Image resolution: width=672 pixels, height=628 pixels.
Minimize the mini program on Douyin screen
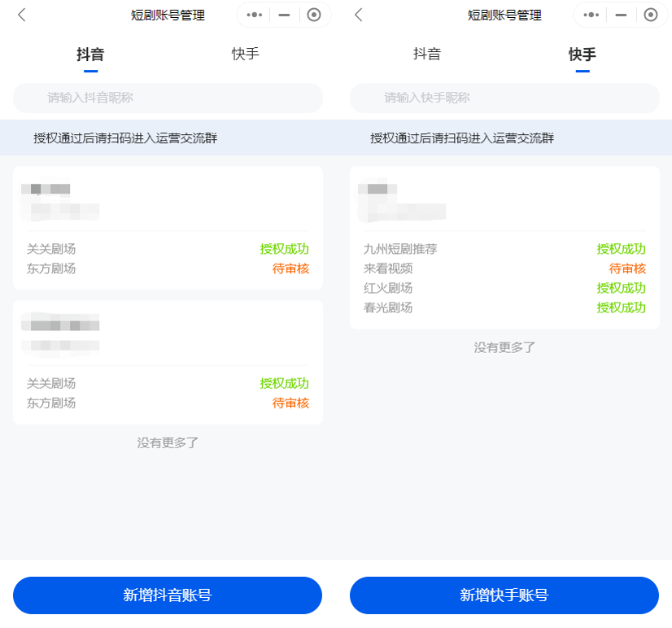coord(284,15)
